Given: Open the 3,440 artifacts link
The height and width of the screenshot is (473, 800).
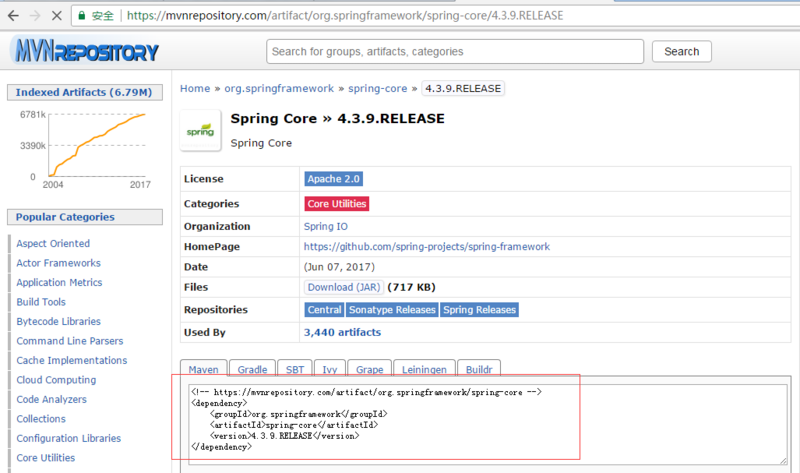Looking at the screenshot, I should [342, 332].
